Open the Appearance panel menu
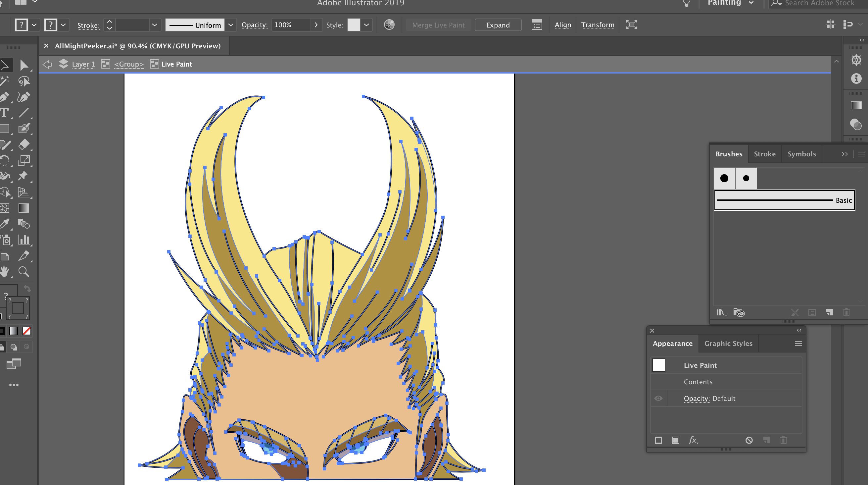 [x=798, y=344]
